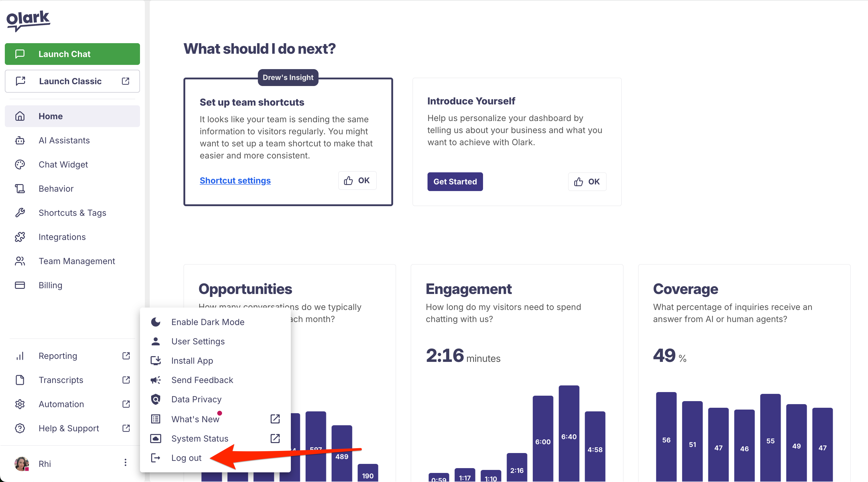Open Help & Support external link
Screen dimensions: 868x482
(x=126, y=428)
